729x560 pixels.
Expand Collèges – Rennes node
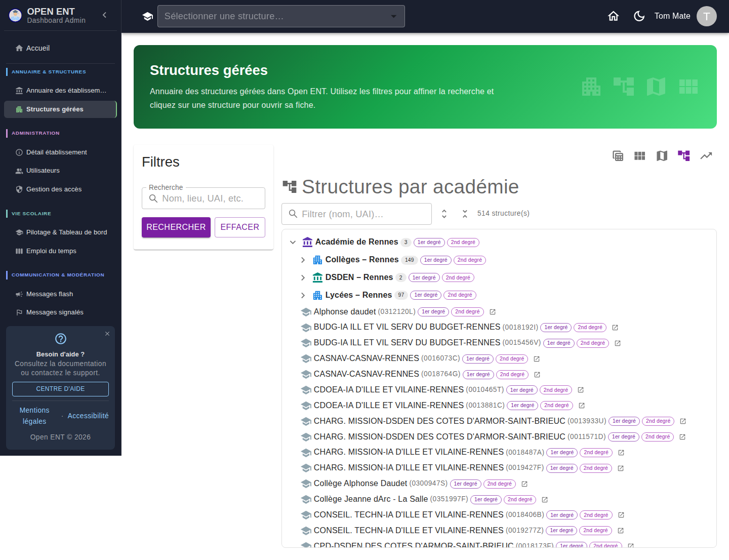[x=303, y=260]
